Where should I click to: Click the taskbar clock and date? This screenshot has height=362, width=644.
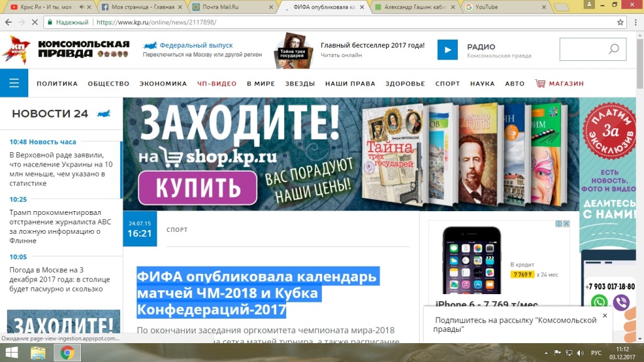(622, 353)
